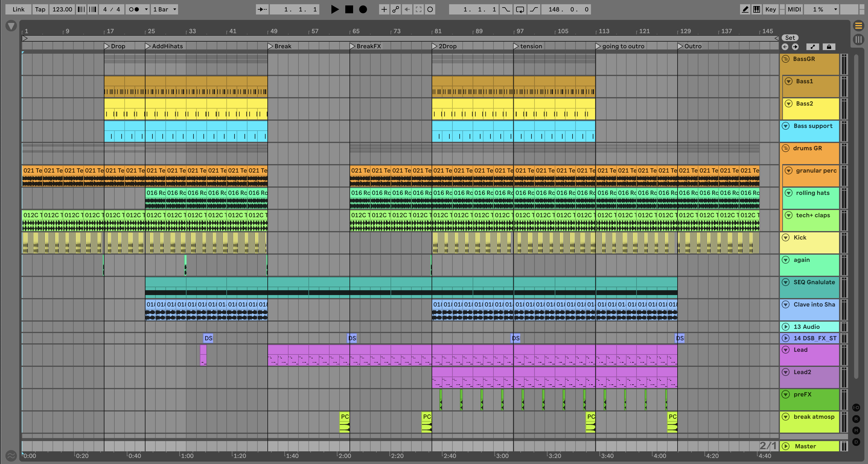
Task: Click the Arrangement Record circle button
Action: click(x=363, y=9)
